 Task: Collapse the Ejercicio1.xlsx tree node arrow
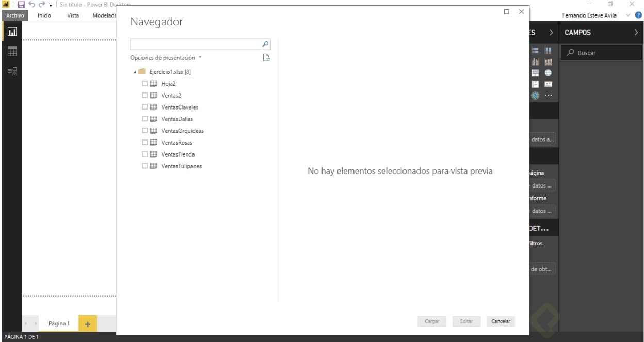tap(135, 72)
